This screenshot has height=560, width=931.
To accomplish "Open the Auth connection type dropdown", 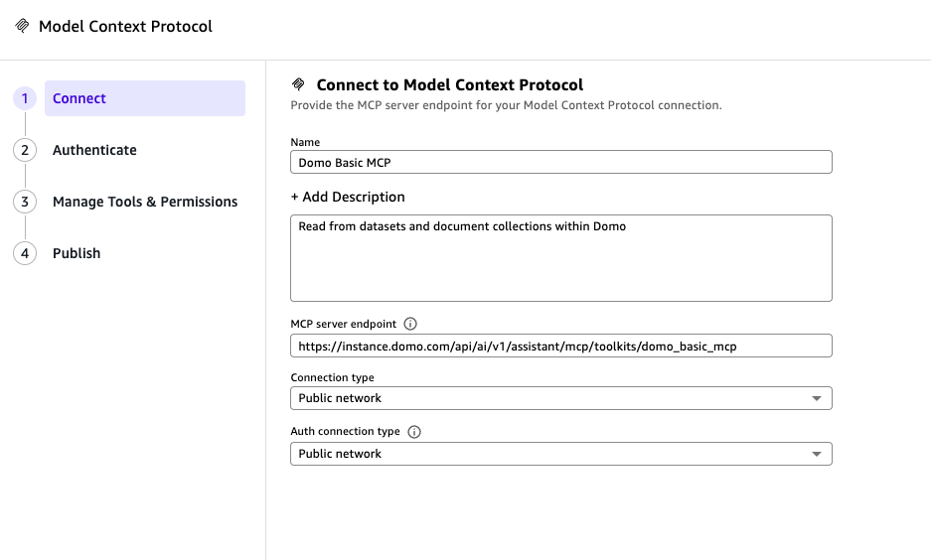I will pyautogui.click(x=561, y=454).
